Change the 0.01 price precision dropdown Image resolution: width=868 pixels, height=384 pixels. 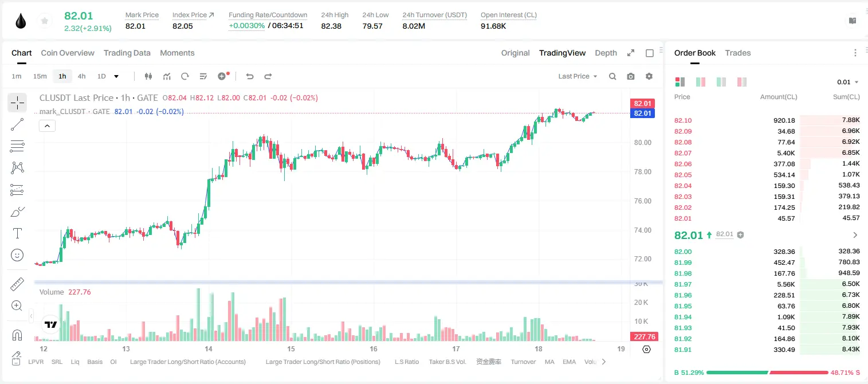(x=848, y=82)
